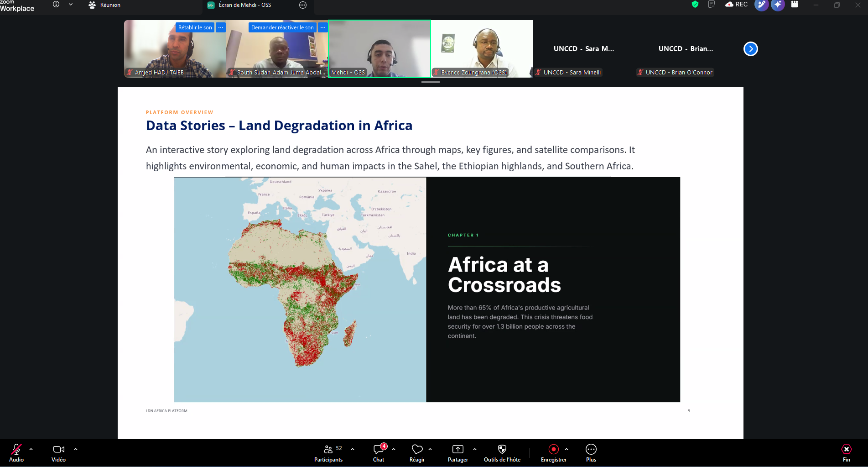
Task: Open the Réunion tab
Action: point(104,5)
